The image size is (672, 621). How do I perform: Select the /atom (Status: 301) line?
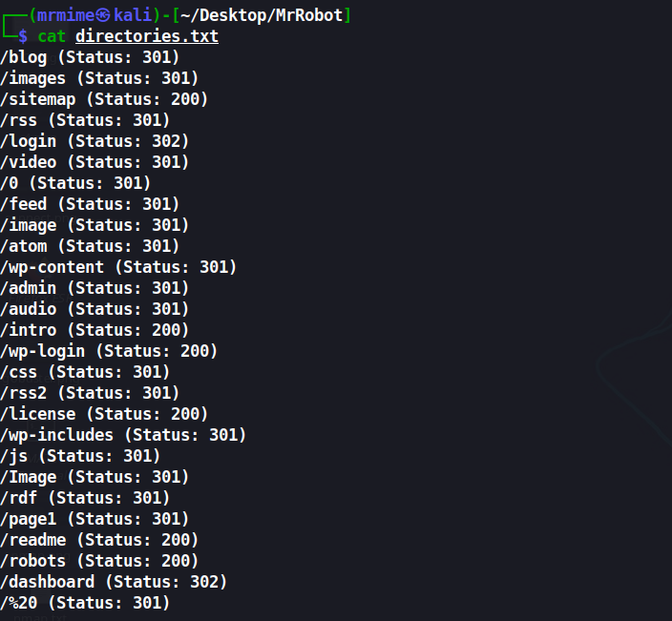[x=90, y=246]
